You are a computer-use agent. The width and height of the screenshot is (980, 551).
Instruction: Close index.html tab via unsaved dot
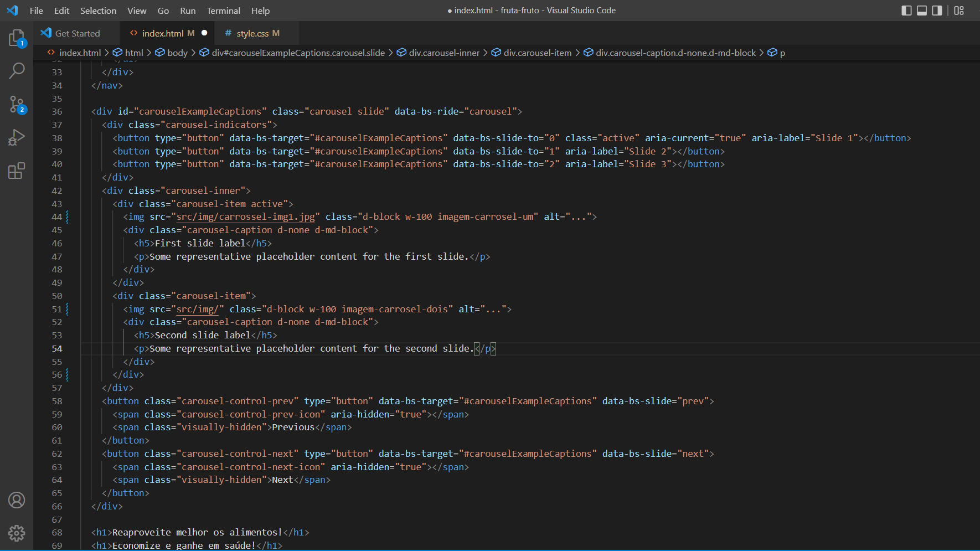point(204,33)
